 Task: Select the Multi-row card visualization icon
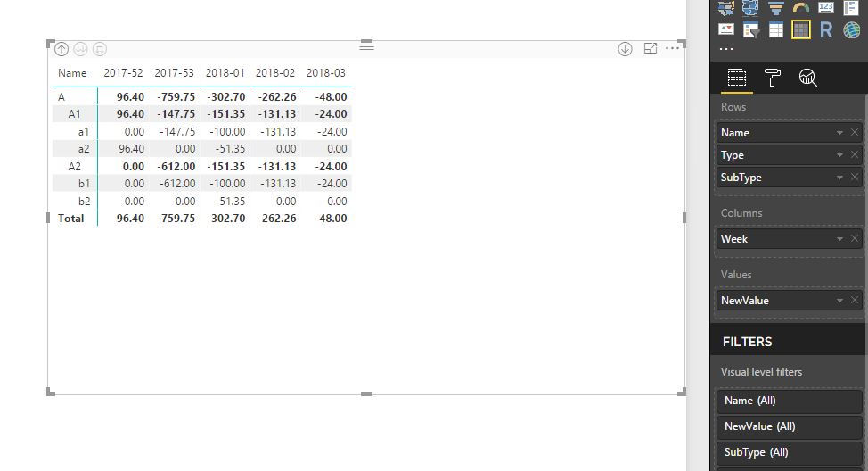(x=851, y=7)
